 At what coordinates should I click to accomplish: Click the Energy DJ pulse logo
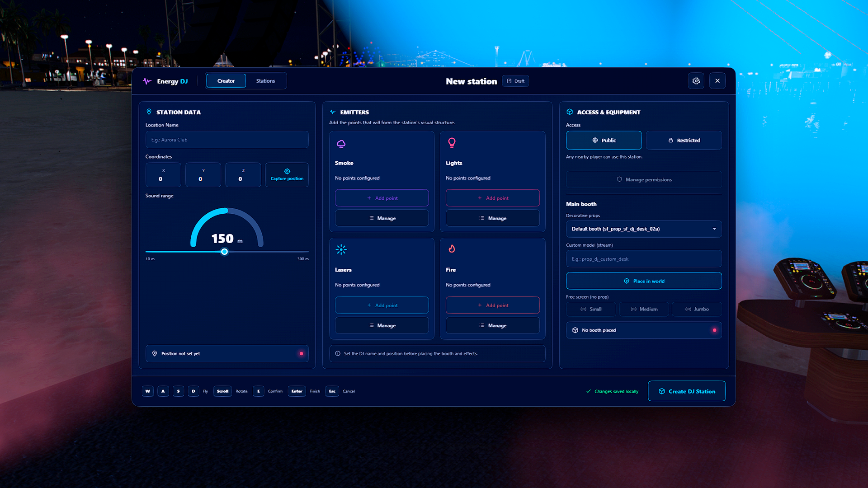point(147,81)
